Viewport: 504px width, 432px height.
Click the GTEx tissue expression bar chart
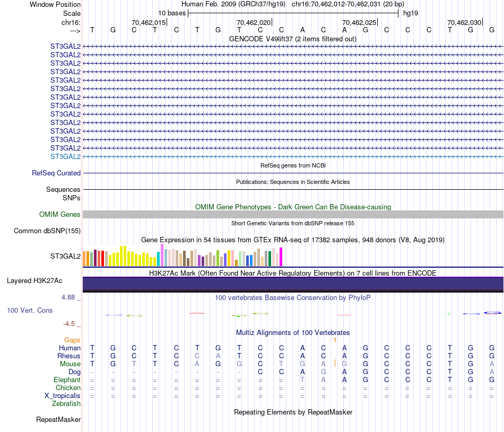183,255
